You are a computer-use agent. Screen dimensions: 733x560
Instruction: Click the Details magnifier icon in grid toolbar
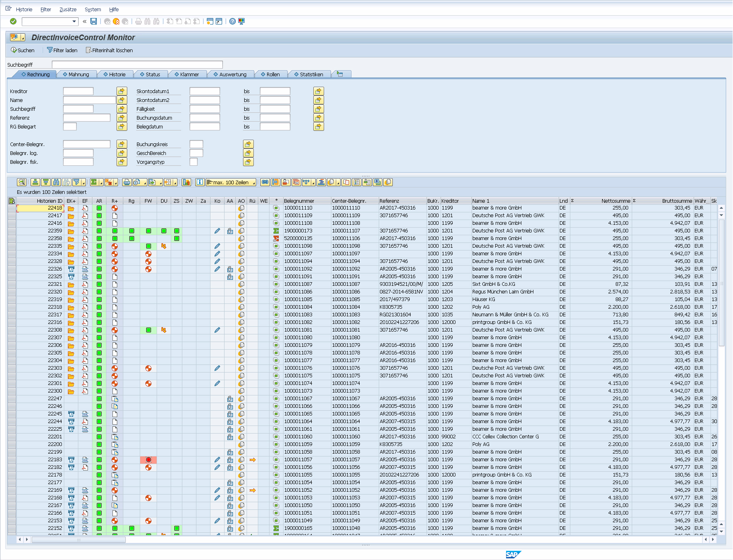pos(22,182)
